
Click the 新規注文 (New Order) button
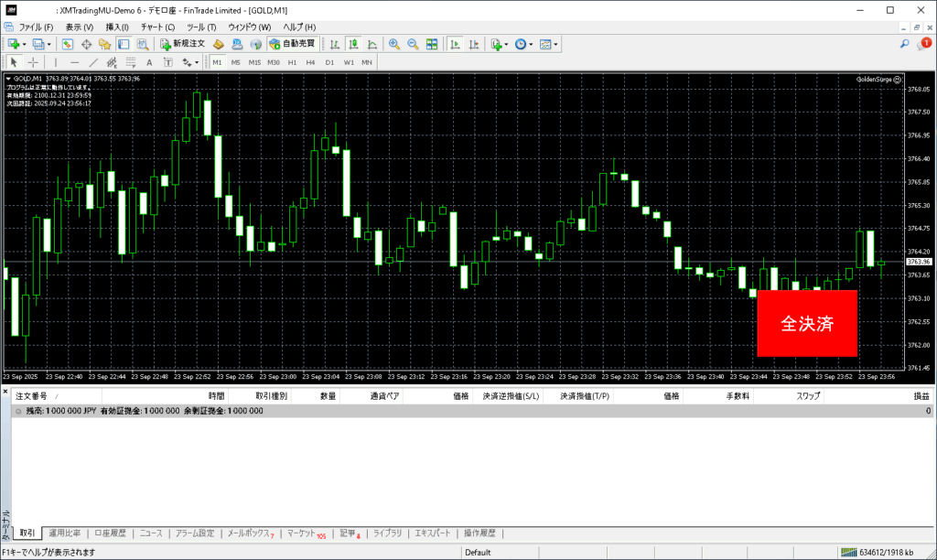click(183, 44)
